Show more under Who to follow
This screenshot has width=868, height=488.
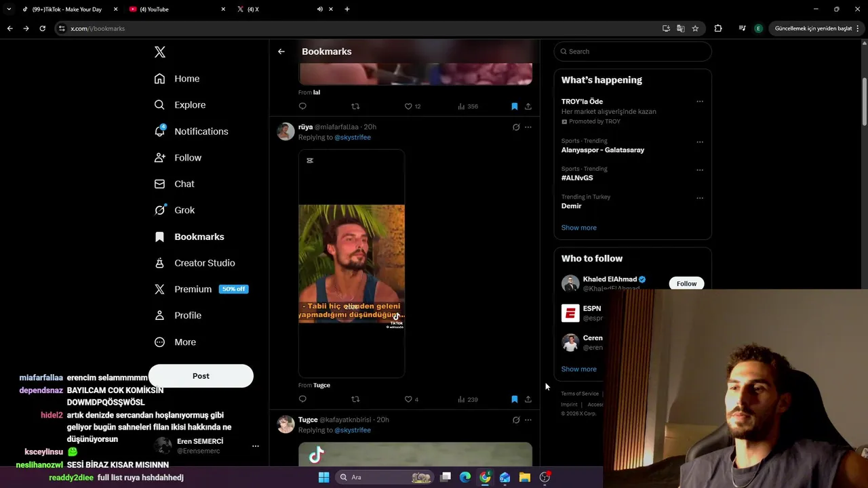(578, 369)
